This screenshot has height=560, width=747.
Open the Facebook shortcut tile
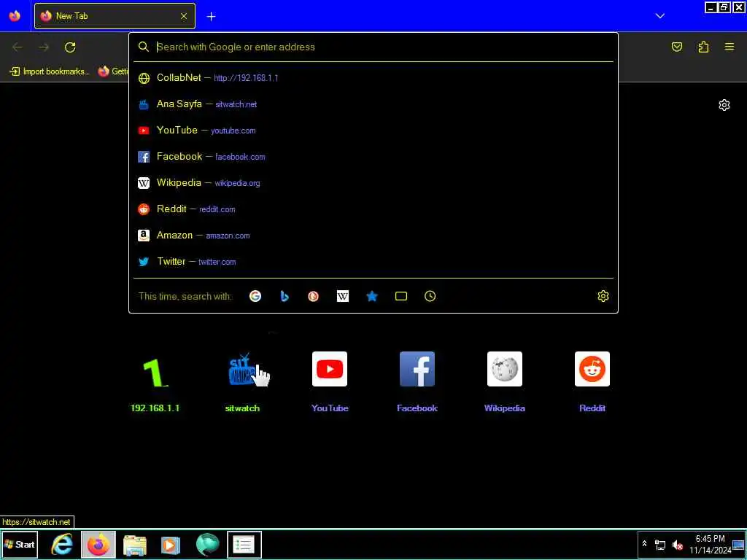(417, 381)
